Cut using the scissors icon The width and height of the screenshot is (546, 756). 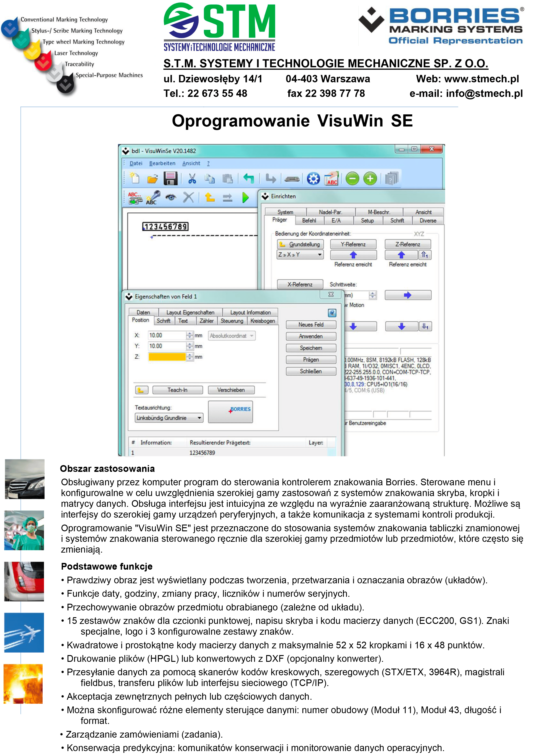pos(192,179)
